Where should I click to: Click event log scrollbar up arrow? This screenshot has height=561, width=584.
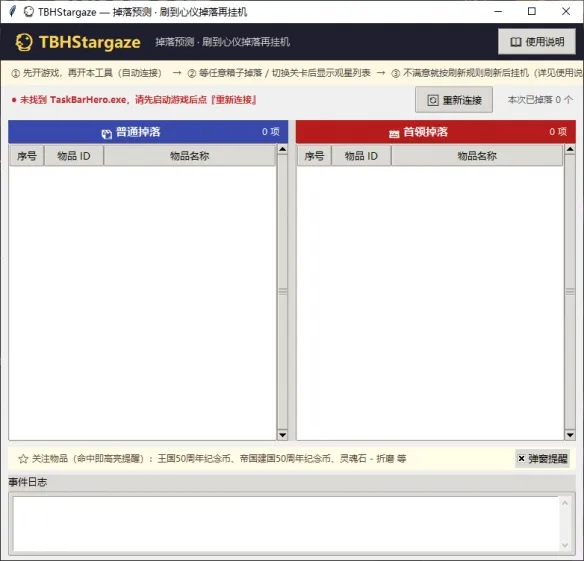(x=565, y=503)
